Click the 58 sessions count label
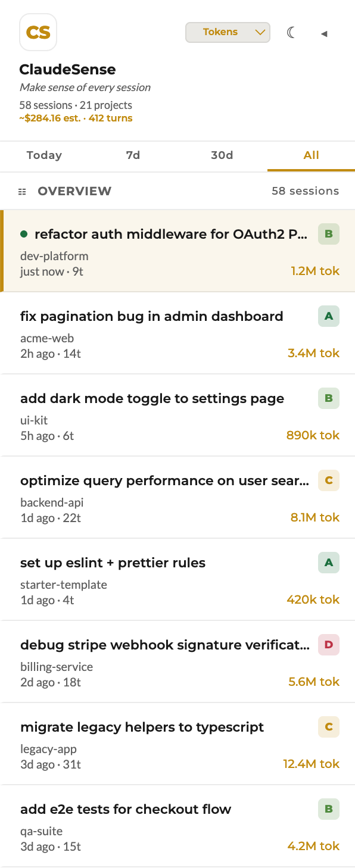The height and width of the screenshot is (868, 355). (305, 191)
